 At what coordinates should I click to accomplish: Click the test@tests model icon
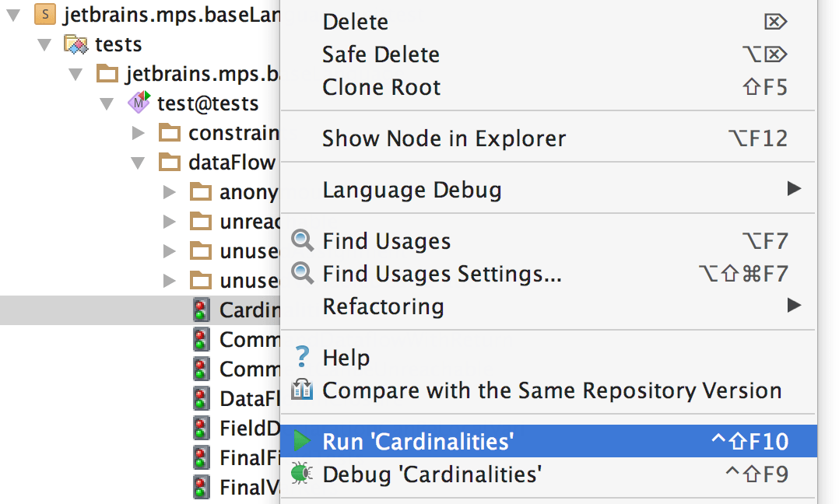[139, 103]
